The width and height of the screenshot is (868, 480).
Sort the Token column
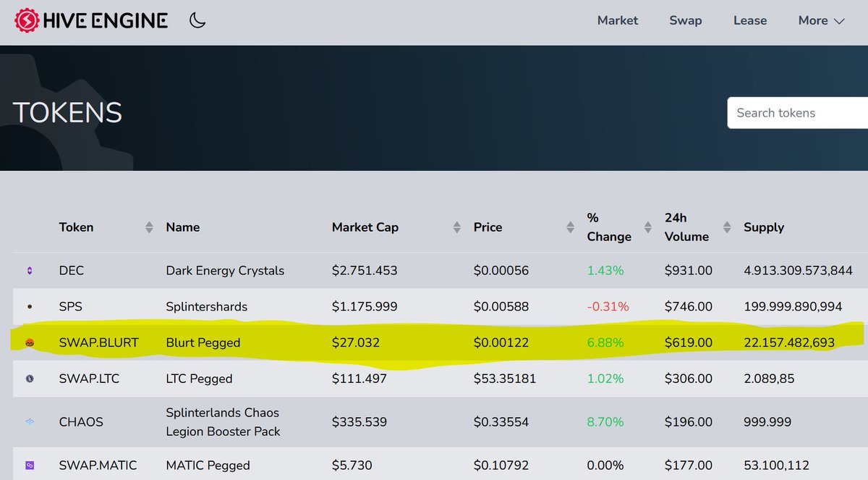(x=148, y=227)
